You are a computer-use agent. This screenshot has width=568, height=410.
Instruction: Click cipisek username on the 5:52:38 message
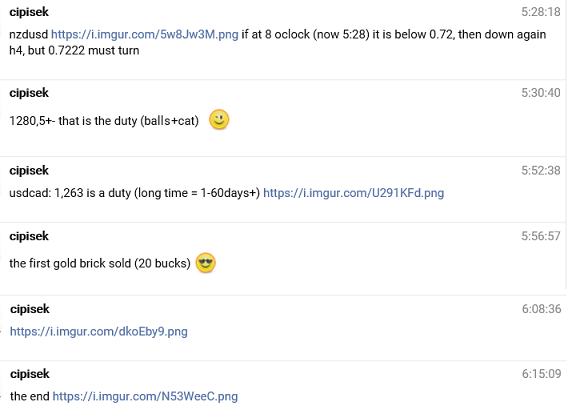click(29, 170)
